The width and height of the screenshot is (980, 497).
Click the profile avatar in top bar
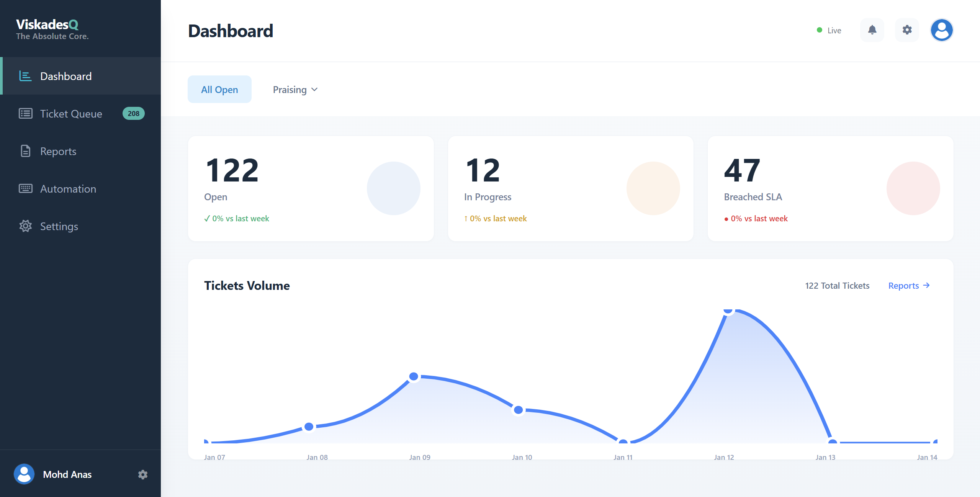click(x=941, y=30)
